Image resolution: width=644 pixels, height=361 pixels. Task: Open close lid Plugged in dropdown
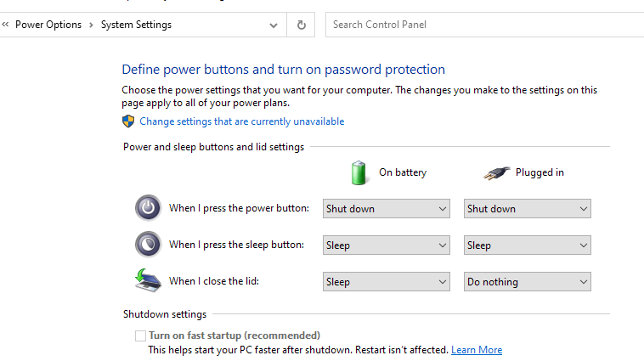[527, 281]
